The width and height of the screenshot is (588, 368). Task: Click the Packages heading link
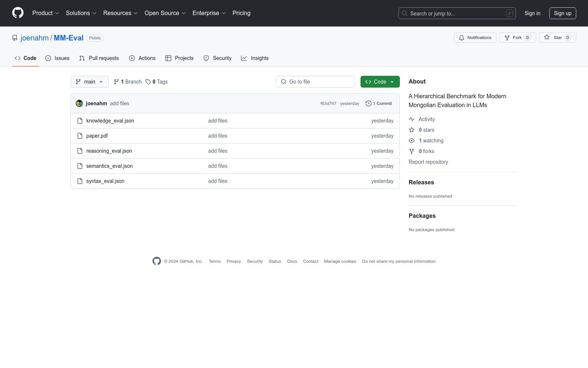tap(422, 216)
